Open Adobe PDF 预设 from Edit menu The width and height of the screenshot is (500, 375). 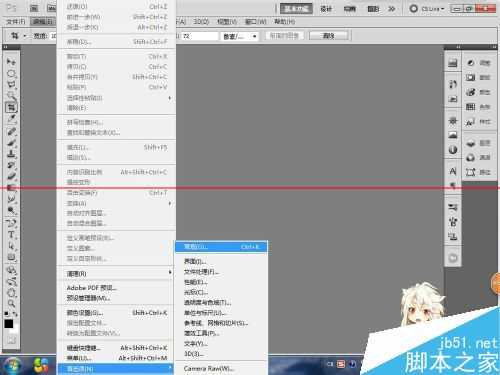point(116,288)
